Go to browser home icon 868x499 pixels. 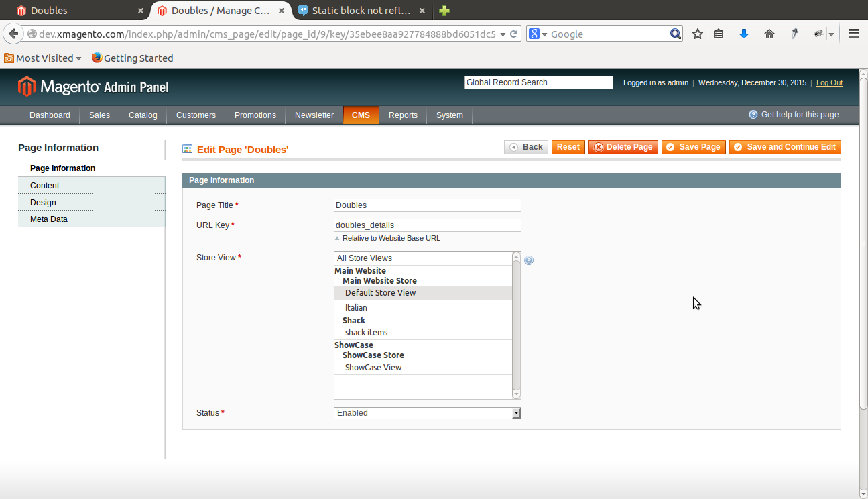[x=769, y=34]
